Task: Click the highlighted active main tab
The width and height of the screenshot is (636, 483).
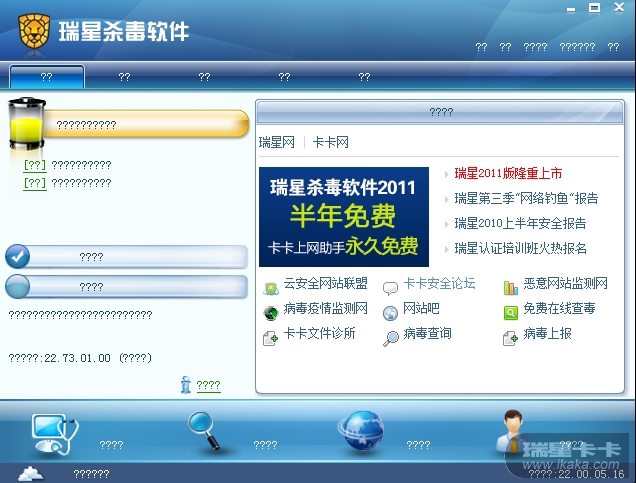Action: (47, 77)
